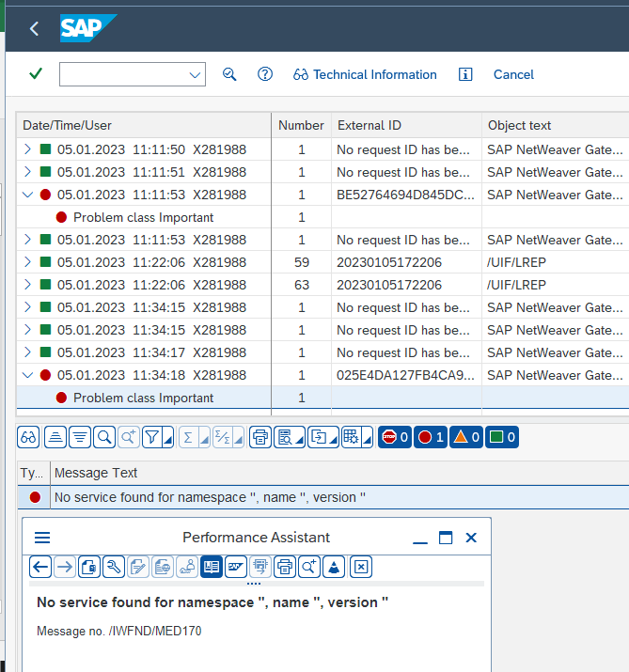Sort messages in ascending order

click(x=55, y=437)
